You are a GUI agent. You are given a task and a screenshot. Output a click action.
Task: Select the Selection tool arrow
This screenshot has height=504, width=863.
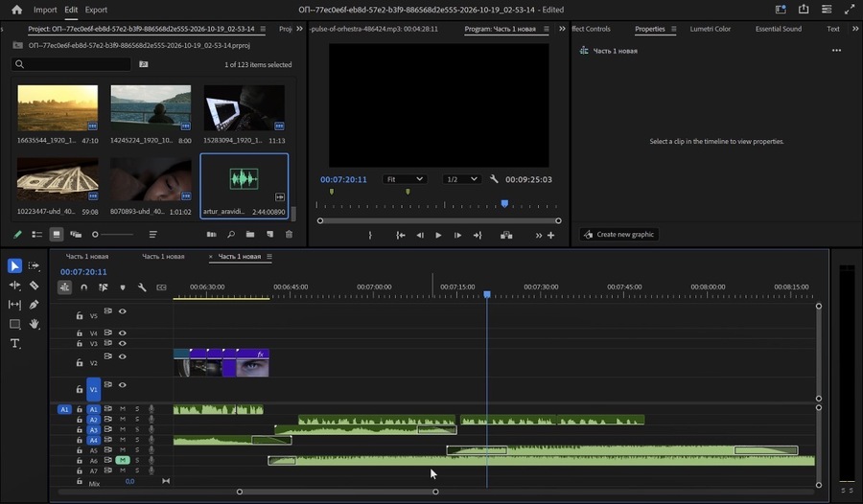pos(14,266)
